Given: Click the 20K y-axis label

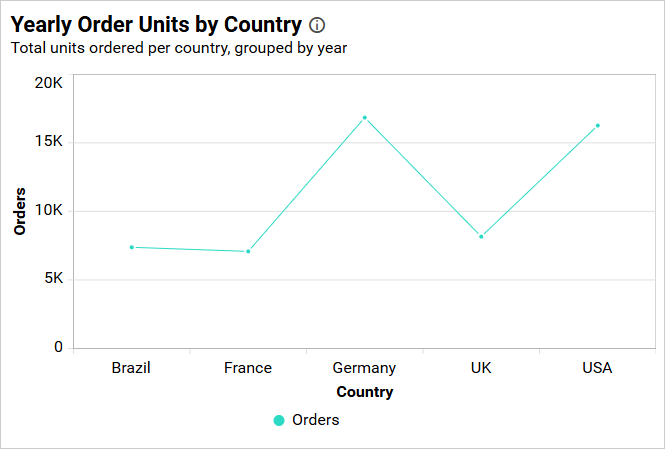Looking at the screenshot, I should [48, 83].
